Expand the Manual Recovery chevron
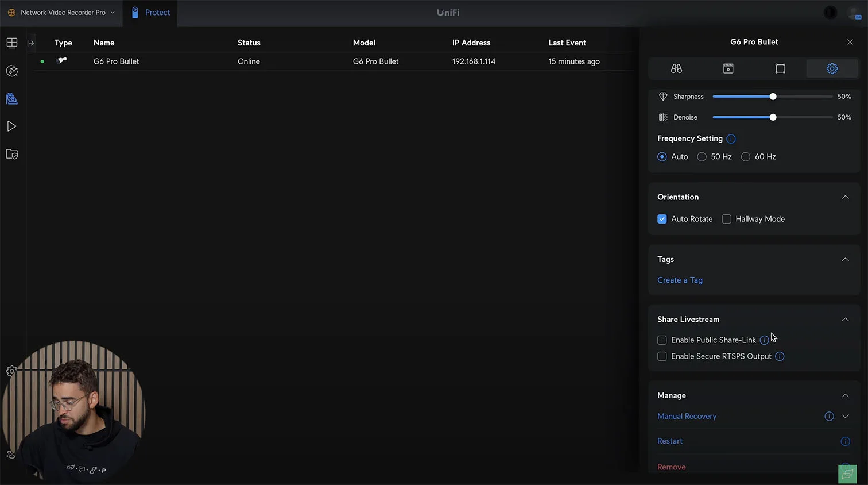 point(845,416)
